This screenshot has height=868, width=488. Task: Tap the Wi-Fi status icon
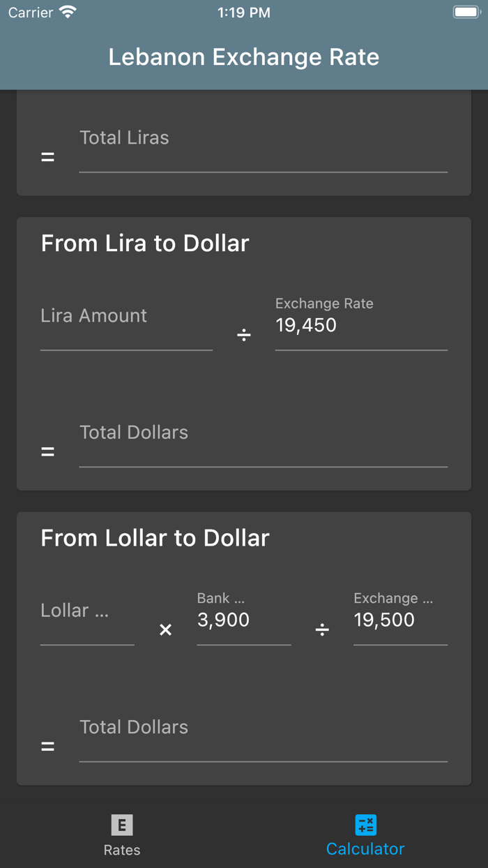[68, 13]
